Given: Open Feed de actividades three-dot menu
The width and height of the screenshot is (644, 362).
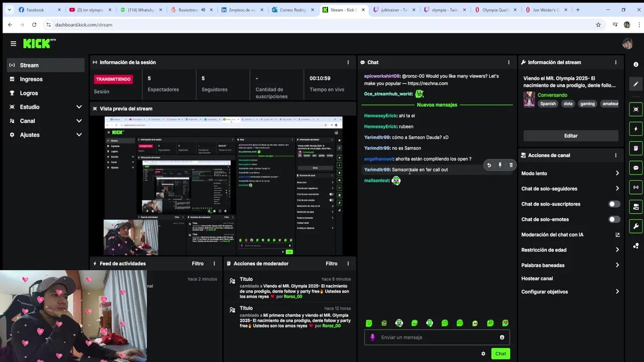Looking at the screenshot, I should coord(214,263).
